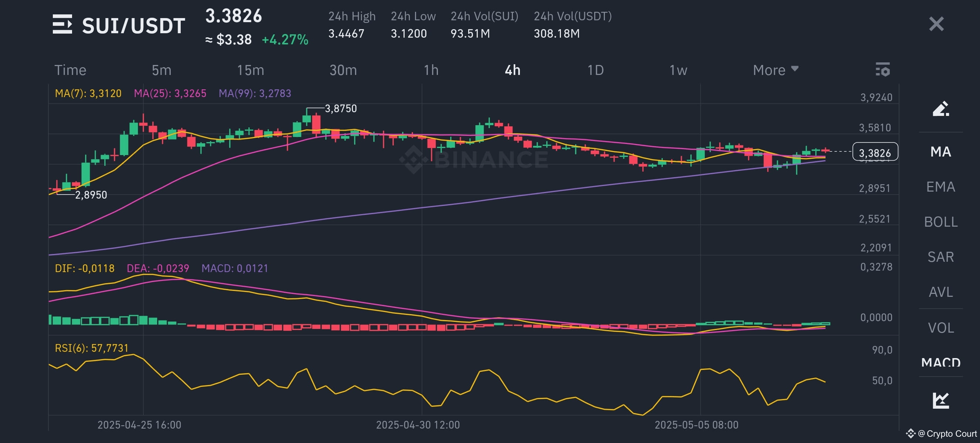Click the 2,8950 low price marker
The height and width of the screenshot is (443, 980).
(x=91, y=195)
